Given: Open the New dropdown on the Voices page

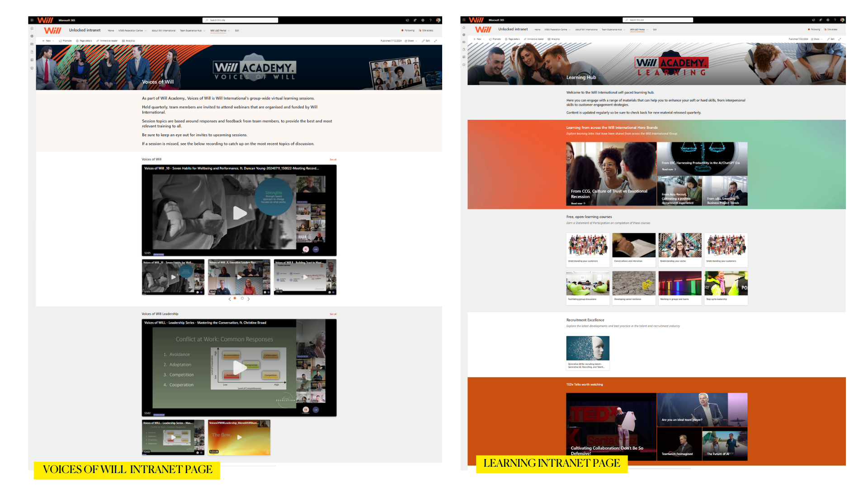Looking at the screenshot, I should click(48, 41).
